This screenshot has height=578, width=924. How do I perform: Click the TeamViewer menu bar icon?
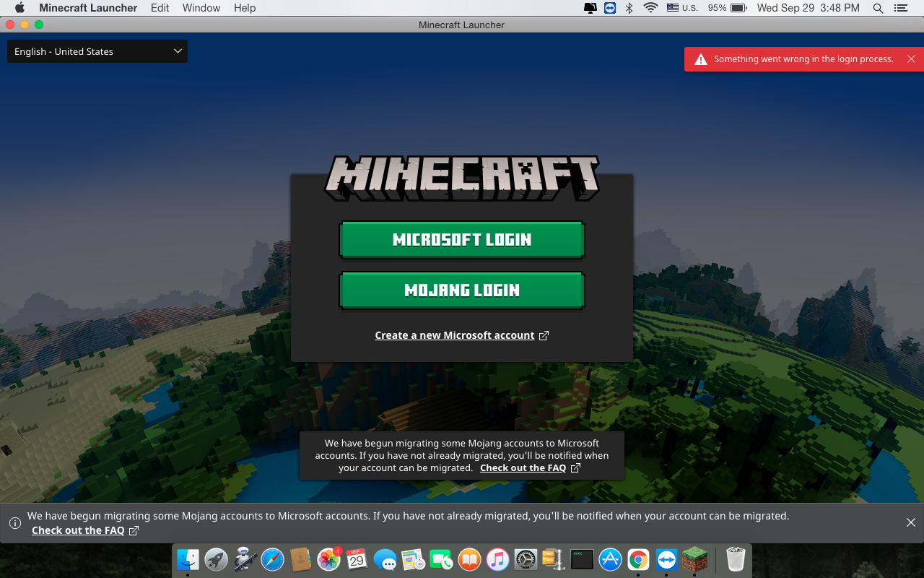[610, 8]
